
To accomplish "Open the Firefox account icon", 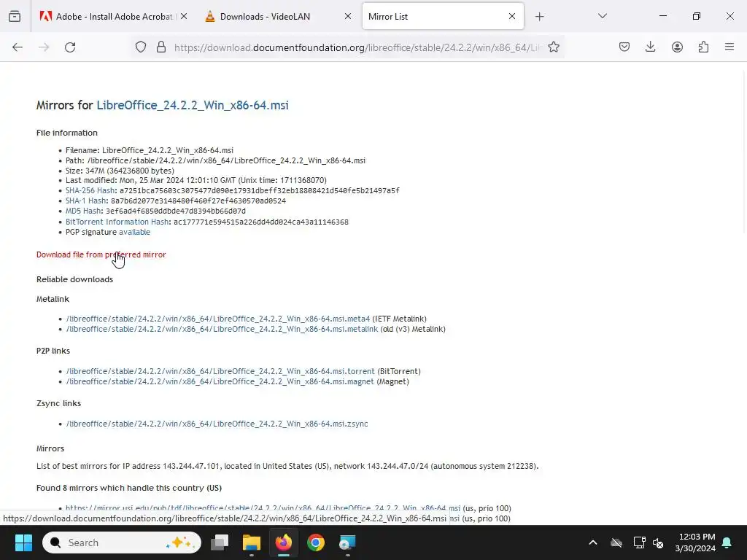I will tap(677, 47).
